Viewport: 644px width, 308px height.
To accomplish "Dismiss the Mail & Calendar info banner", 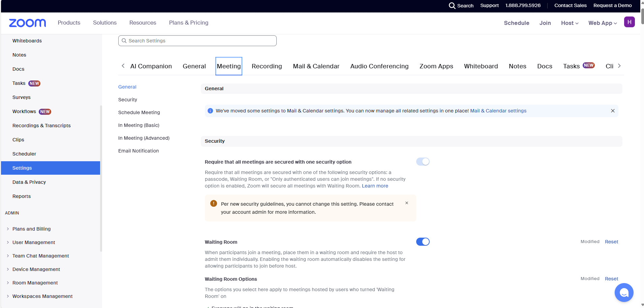I will tap(613, 111).
